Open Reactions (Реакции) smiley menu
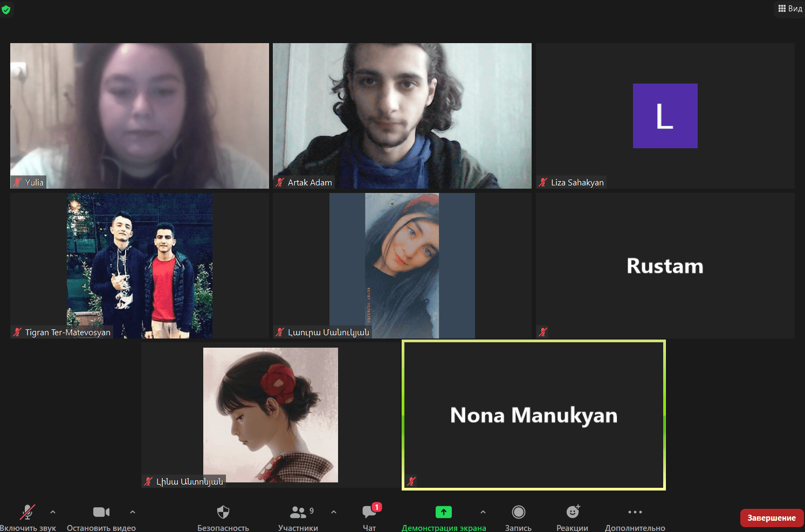 coord(572,513)
